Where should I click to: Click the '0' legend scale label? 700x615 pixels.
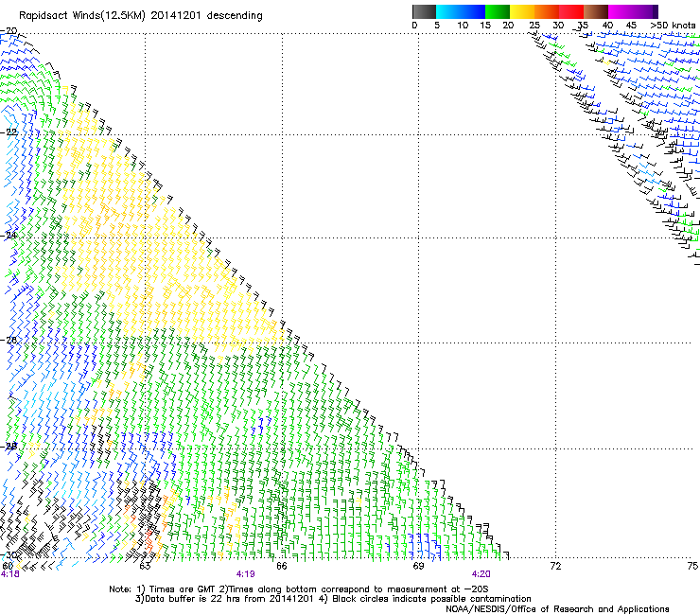pos(414,26)
